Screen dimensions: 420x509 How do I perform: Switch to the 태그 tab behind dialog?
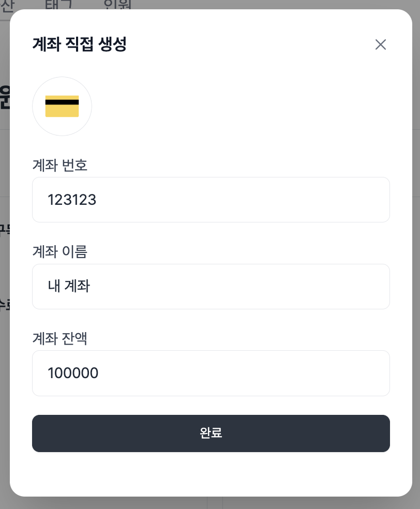(x=59, y=5)
